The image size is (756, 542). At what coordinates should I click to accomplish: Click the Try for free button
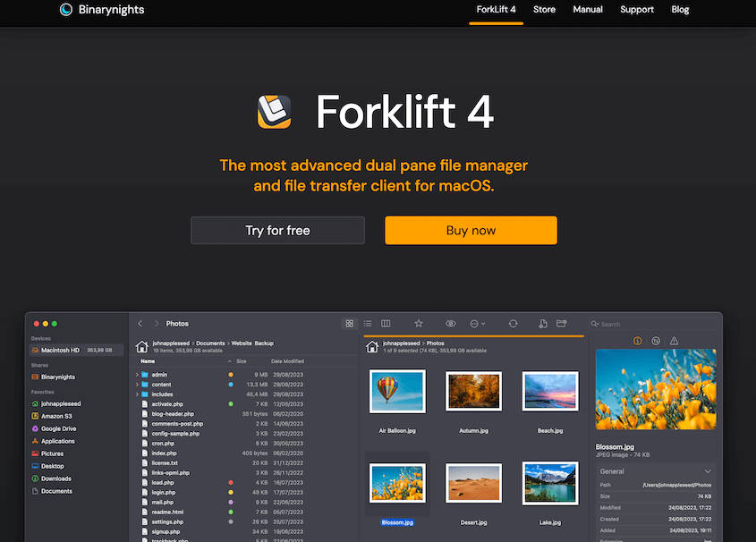[277, 230]
